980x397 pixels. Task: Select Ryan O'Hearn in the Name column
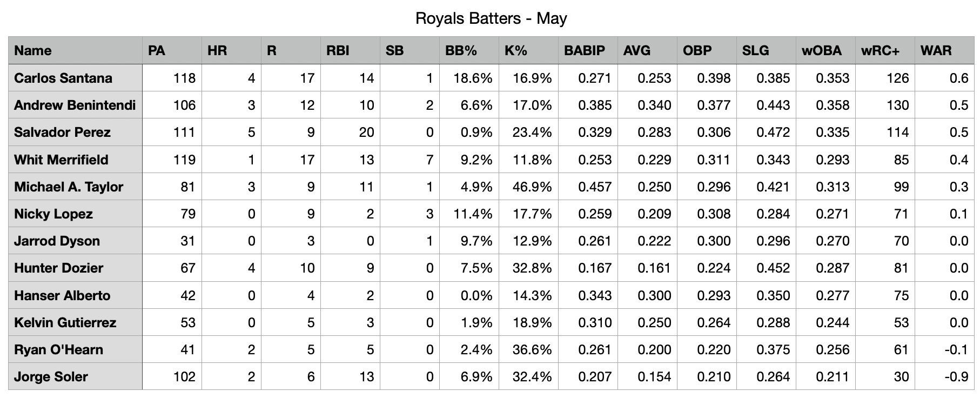[58, 350]
